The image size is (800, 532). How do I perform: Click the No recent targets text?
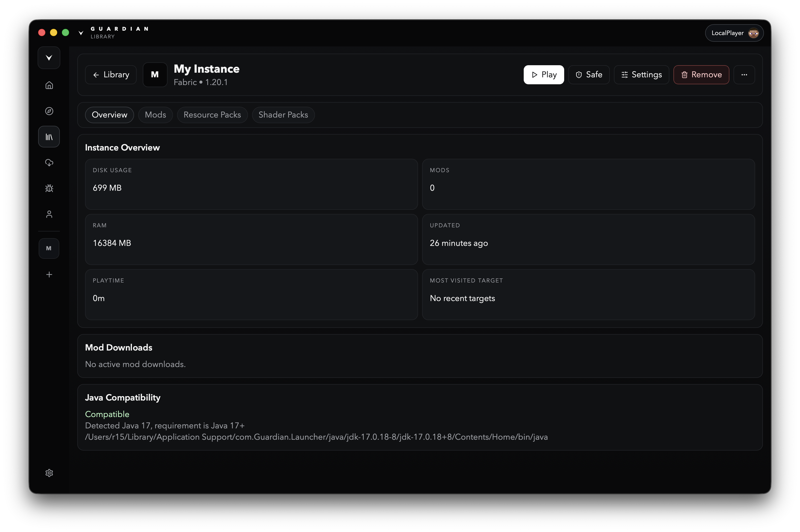[462, 298]
